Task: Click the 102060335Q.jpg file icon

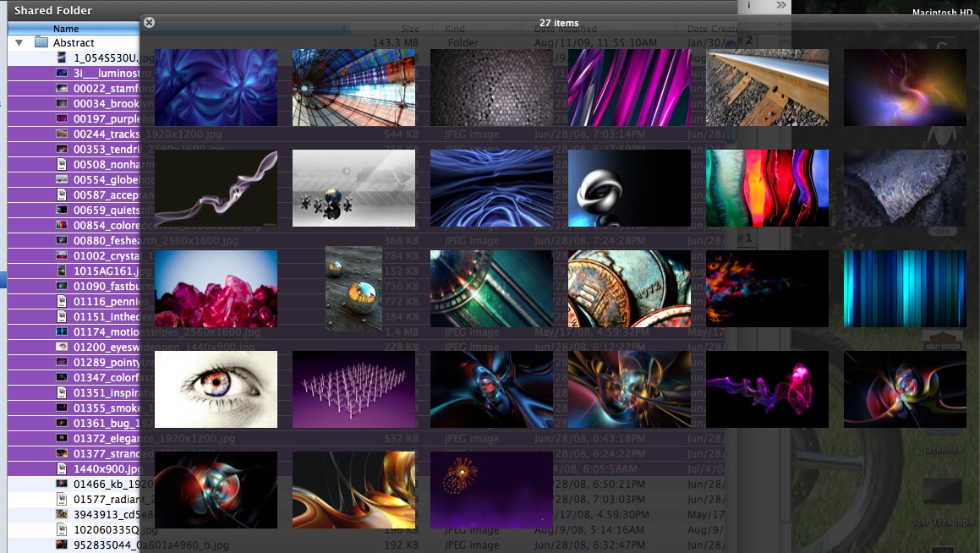Action: [62, 529]
